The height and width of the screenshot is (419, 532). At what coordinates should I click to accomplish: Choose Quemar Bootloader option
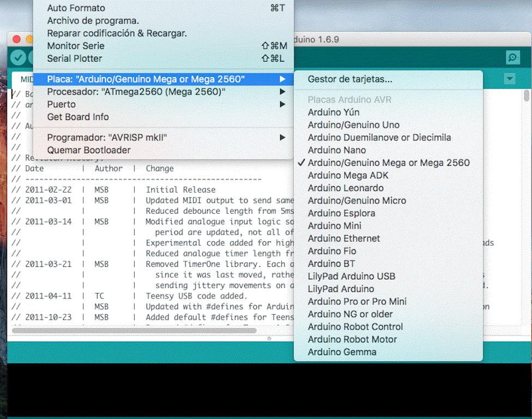coord(89,150)
